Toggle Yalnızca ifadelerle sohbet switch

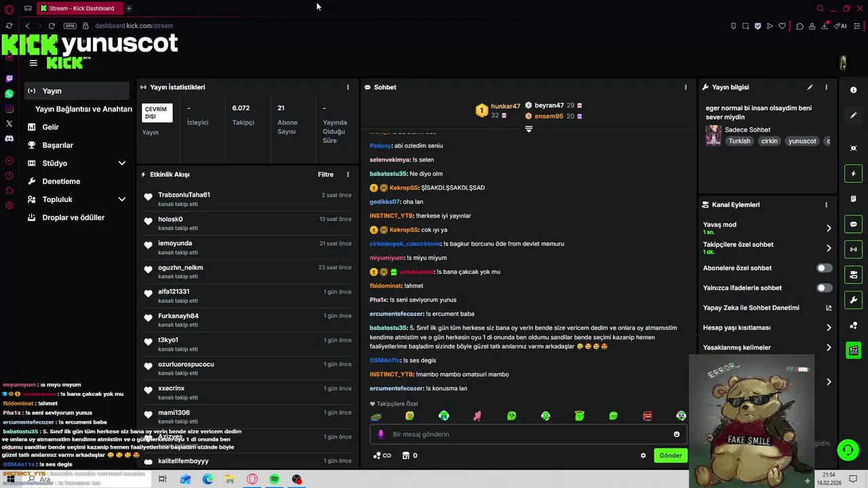coord(824,288)
